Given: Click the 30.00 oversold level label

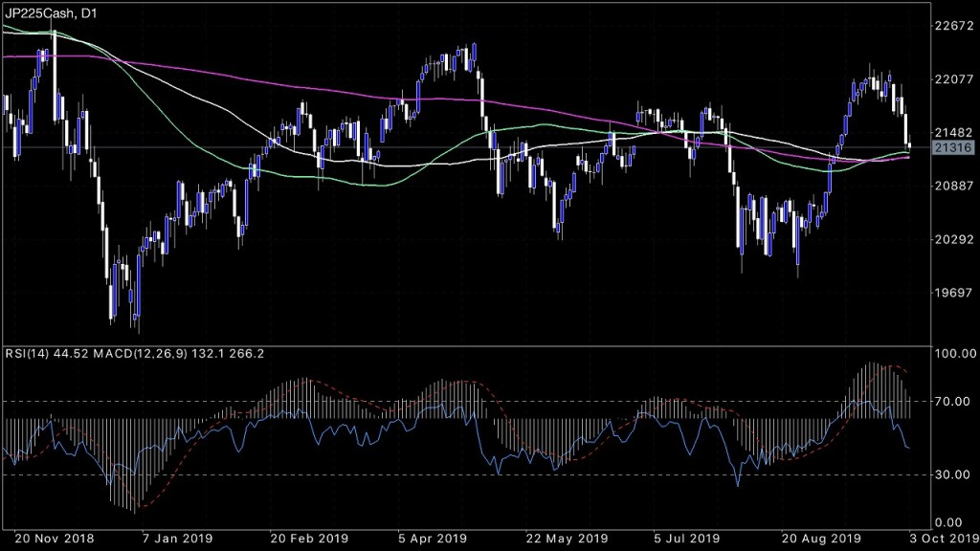Looking at the screenshot, I should (x=955, y=474).
